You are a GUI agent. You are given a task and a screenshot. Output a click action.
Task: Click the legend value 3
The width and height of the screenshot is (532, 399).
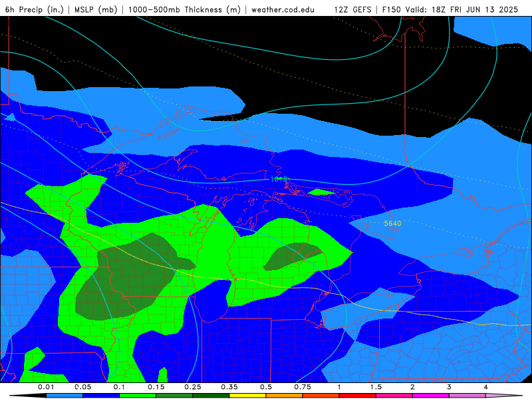pos(449,387)
